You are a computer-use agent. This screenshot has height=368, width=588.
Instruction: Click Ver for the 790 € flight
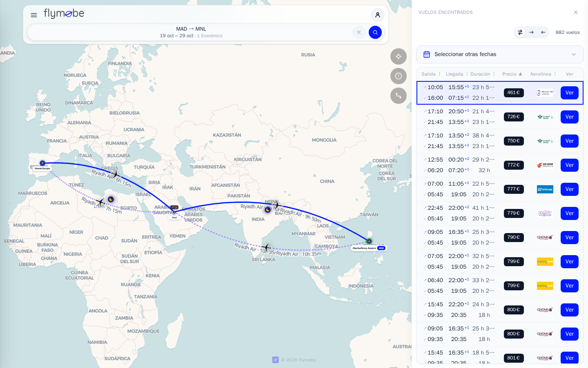point(570,238)
